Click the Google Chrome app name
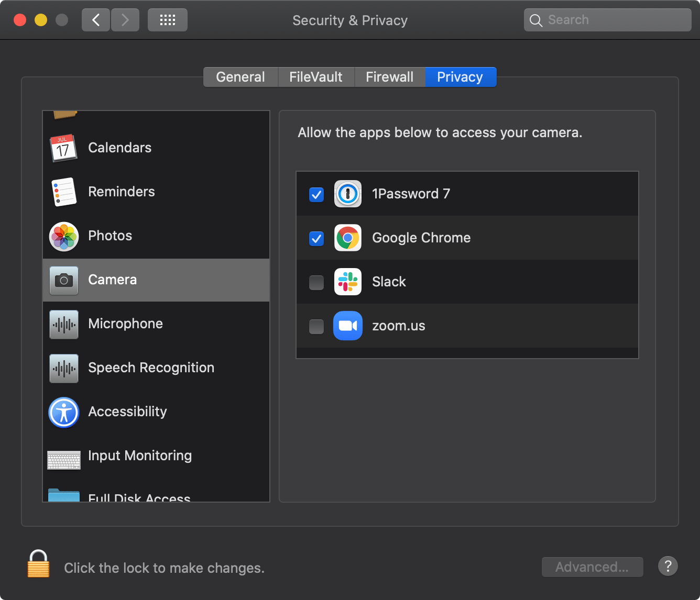The width and height of the screenshot is (700, 600). (x=421, y=238)
